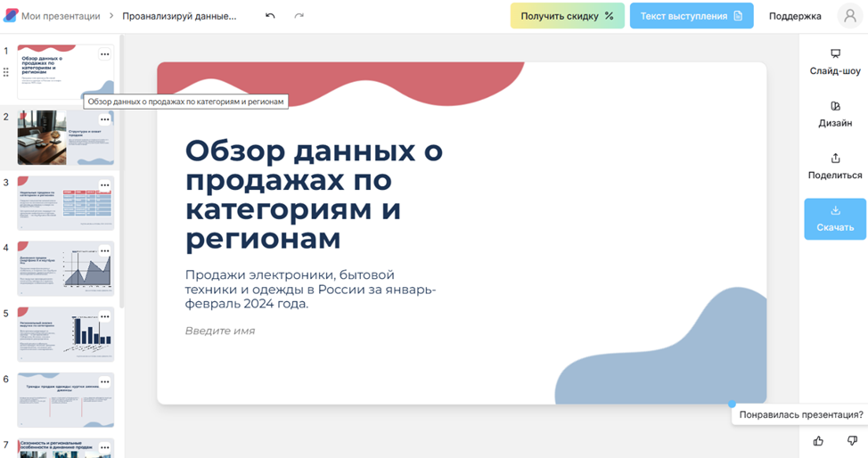The width and height of the screenshot is (868, 458).
Task: Click breadcrumb chevron separator
Action: pyautogui.click(x=111, y=16)
